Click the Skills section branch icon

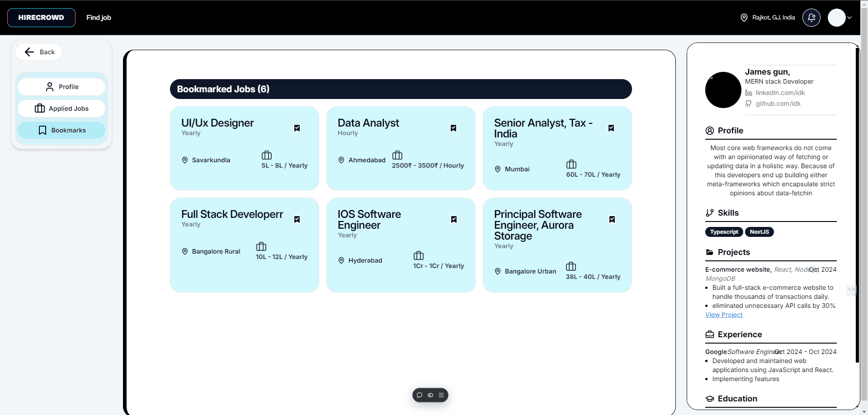click(710, 213)
